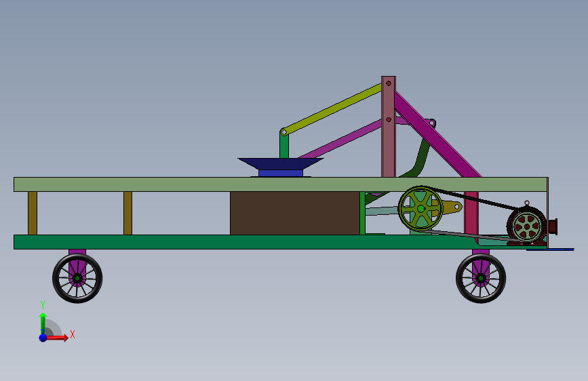Select the small motor pulley with red spokes
Viewport: 588px width, 381px height.
click(x=526, y=226)
